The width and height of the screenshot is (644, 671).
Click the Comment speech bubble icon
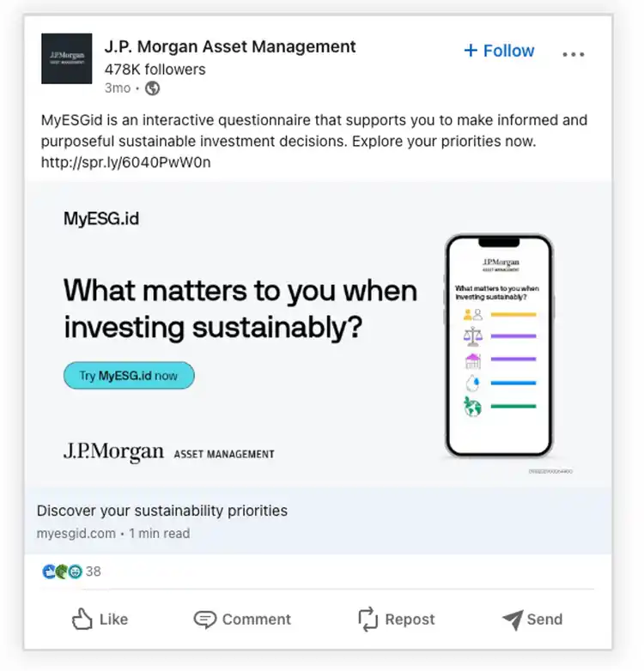[x=205, y=620]
